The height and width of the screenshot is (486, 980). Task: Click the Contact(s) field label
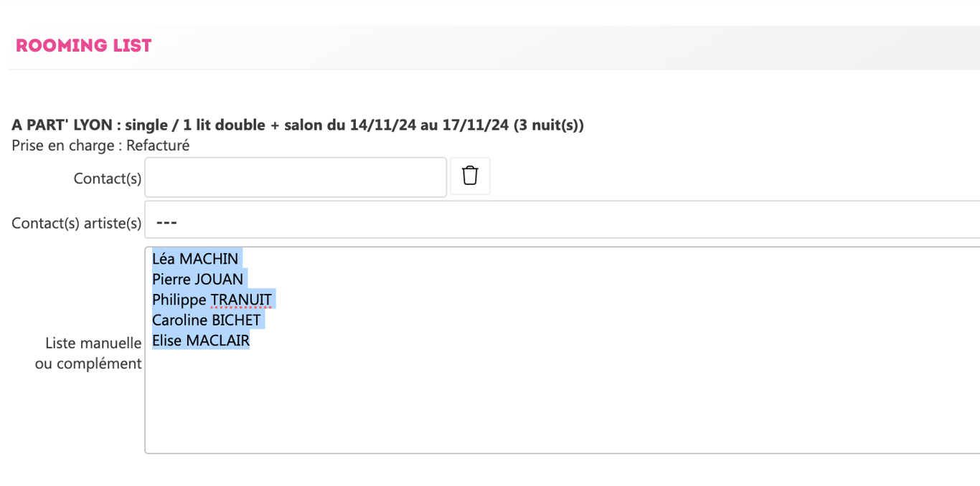tap(108, 178)
